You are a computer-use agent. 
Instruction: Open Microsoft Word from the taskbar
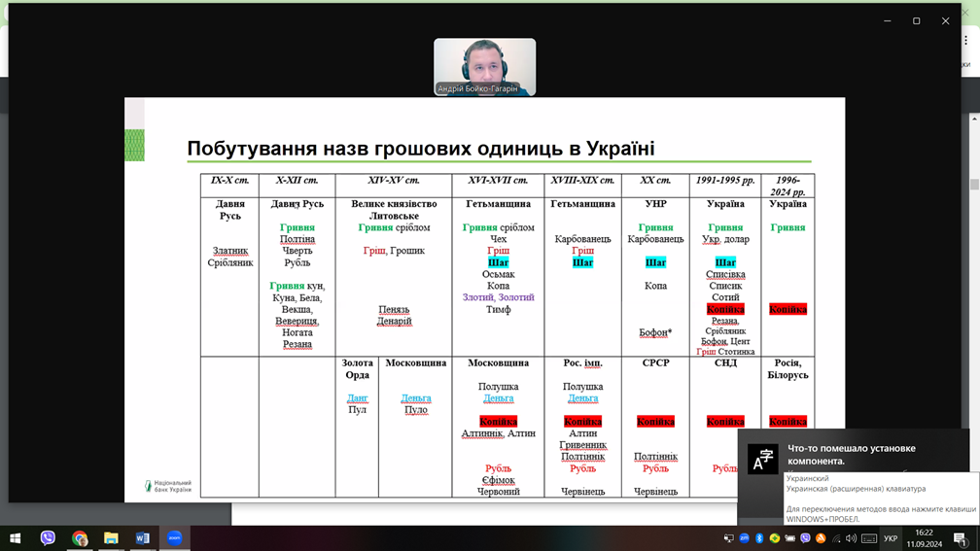point(143,538)
